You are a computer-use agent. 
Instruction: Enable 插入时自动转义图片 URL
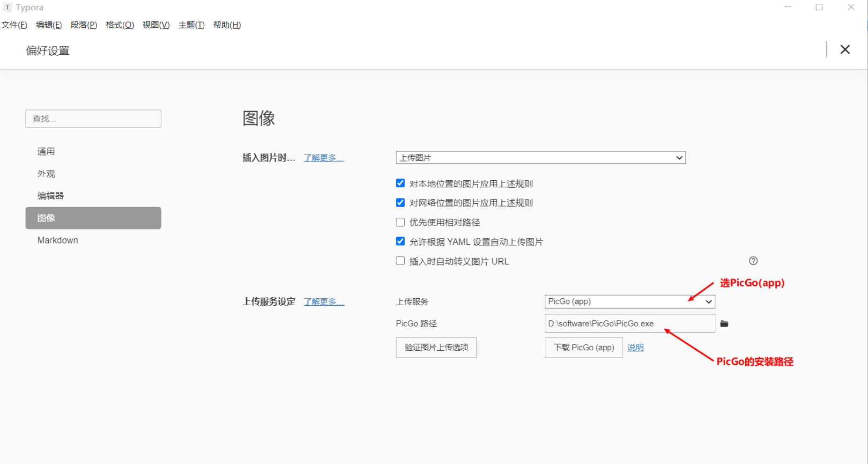(x=400, y=261)
